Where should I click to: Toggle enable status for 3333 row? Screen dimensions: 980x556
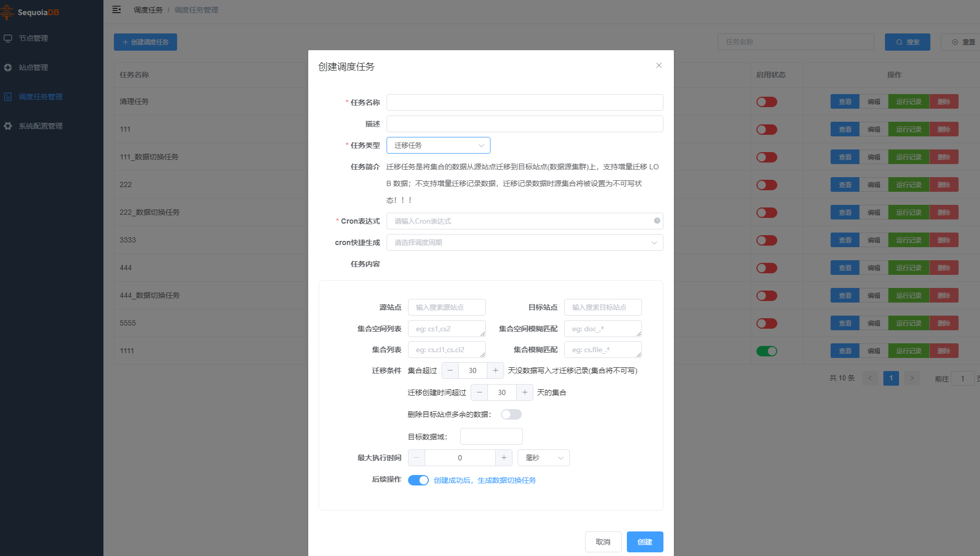pos(767,240)
